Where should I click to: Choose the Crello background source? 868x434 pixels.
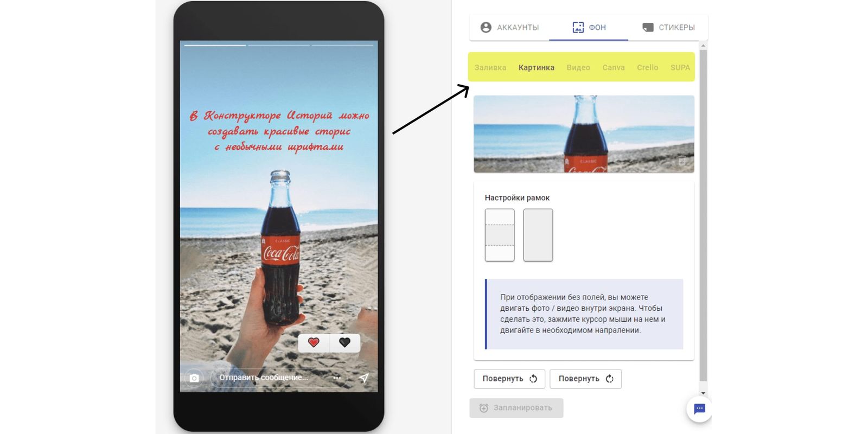(x=647, y=67)
